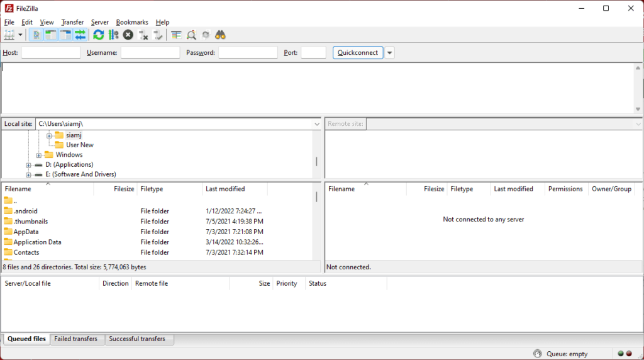This screenshot has width=644, height=360.
Task: Toggle directory comparison
Action: pos(191,35)
